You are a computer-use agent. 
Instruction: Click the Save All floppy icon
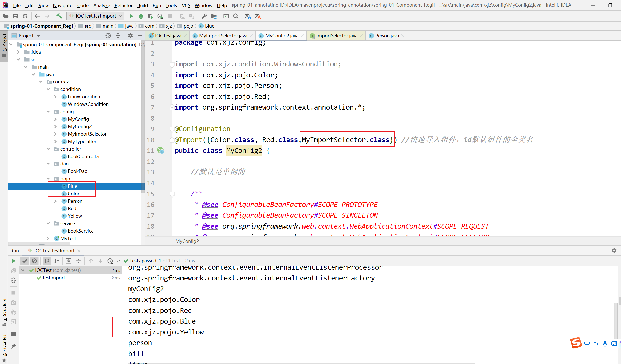click(15, 16)
